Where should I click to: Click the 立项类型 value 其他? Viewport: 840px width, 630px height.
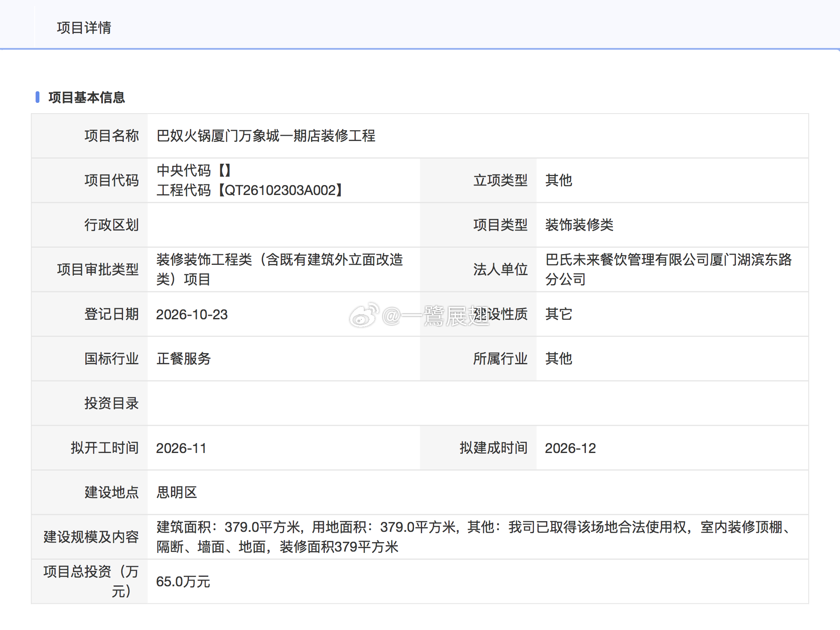pos(558,180)
